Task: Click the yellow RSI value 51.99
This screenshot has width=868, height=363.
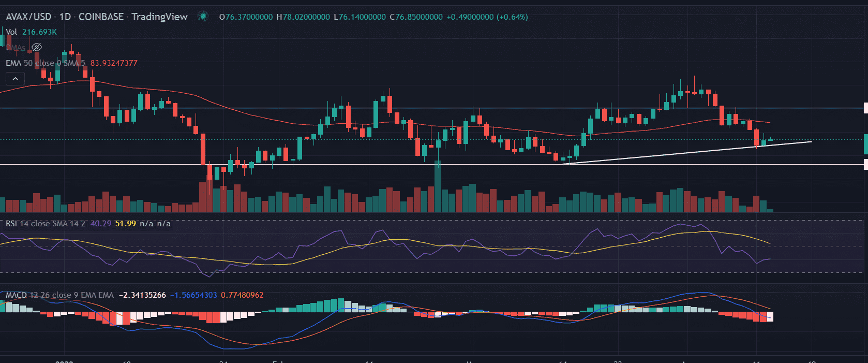Action: (125, 224)
